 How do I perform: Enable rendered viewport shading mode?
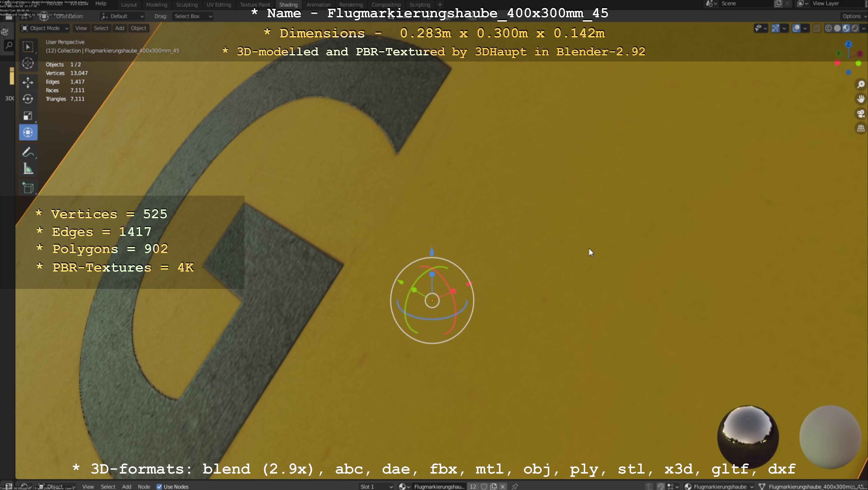pos(855,28)
